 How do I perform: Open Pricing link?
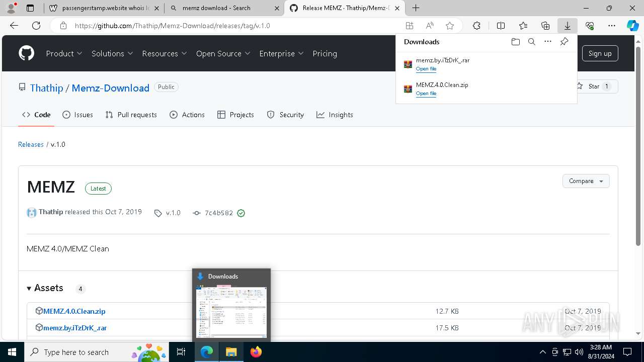click(x=325, y=53)
